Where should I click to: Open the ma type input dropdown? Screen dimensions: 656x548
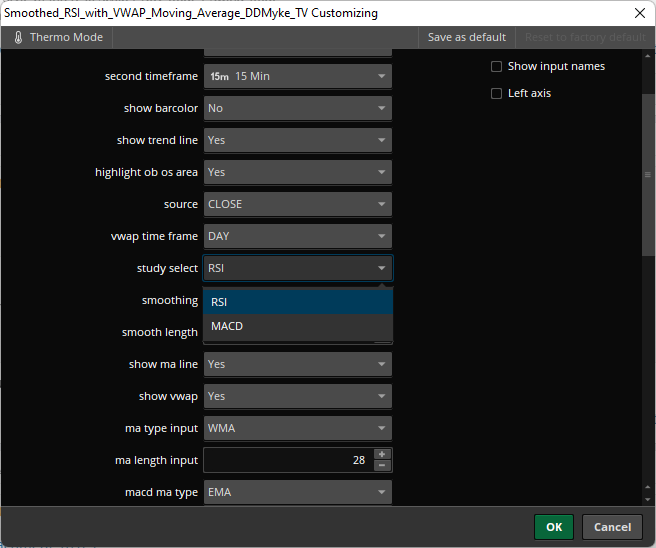297,428
